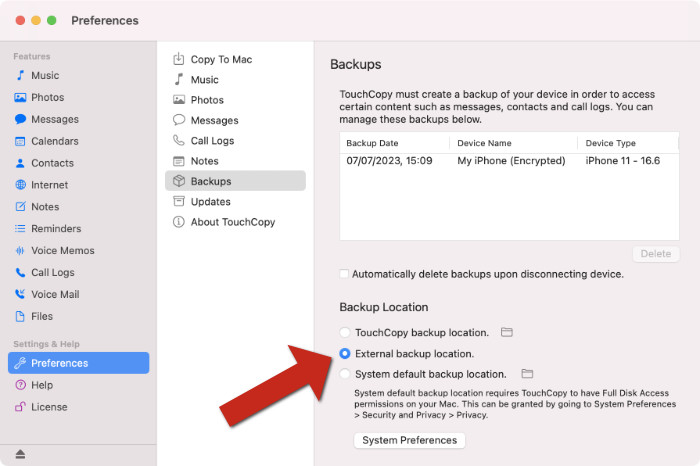Select External backup location radio button
The width and height of the screenshot is (700, 466).
[345, 354]
